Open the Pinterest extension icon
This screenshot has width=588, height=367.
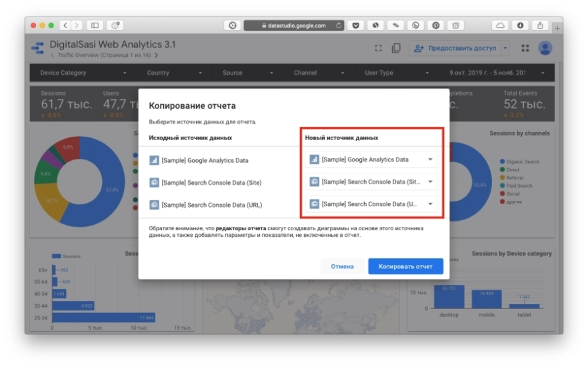pyautogui.click(x=435, y=25)
